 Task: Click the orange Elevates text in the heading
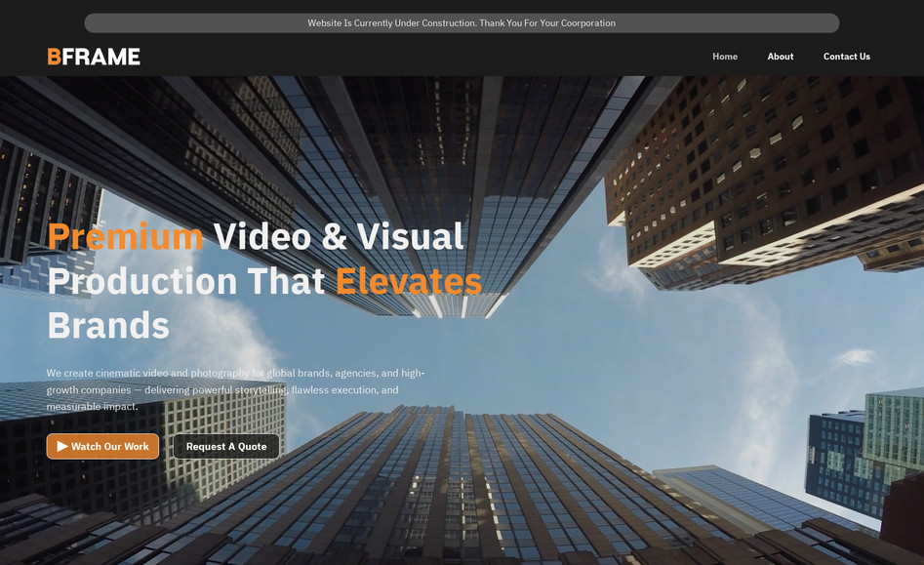(x=409, y=282)
